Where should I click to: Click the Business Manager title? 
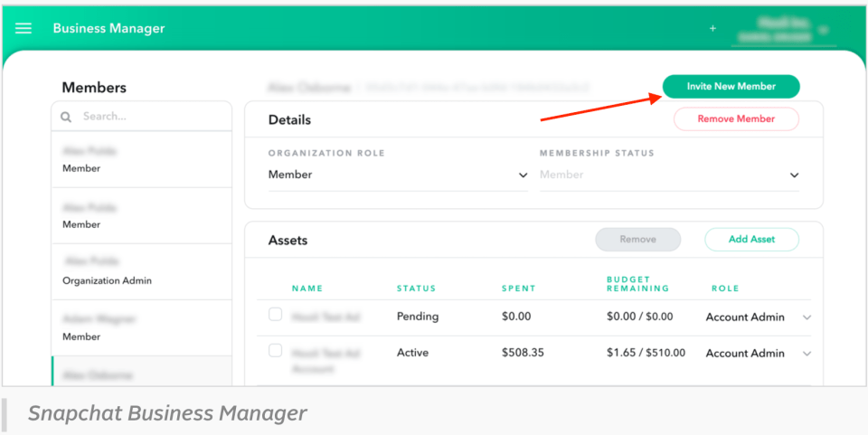click(x=109, y=28)
